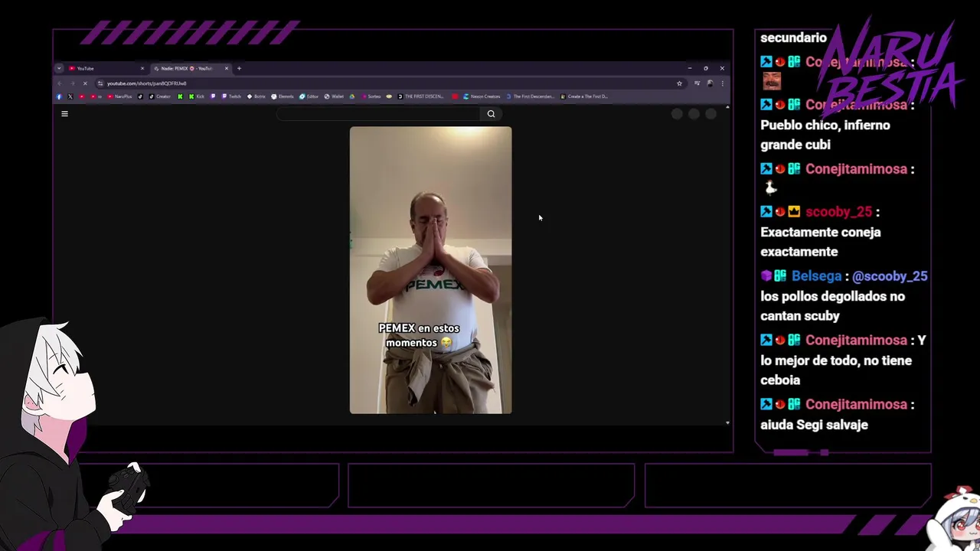
Task: Stop loading the current page
Action: point(85,83)
